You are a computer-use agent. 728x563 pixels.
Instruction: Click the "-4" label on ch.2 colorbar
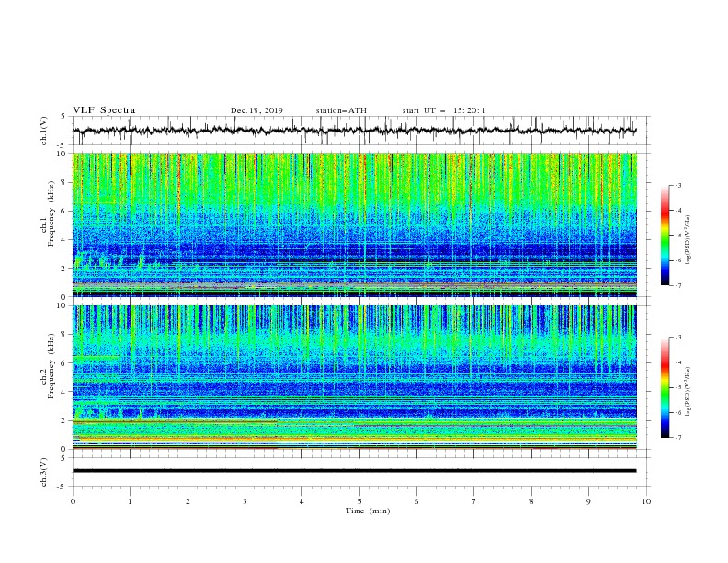[x=677, y=362]
